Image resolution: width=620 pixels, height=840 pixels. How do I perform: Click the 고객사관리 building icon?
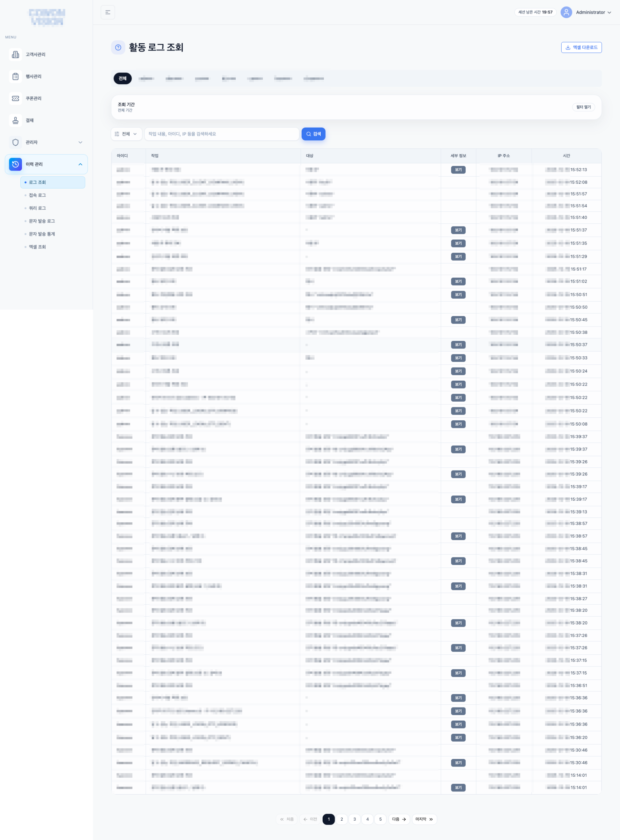click(15, 54)
